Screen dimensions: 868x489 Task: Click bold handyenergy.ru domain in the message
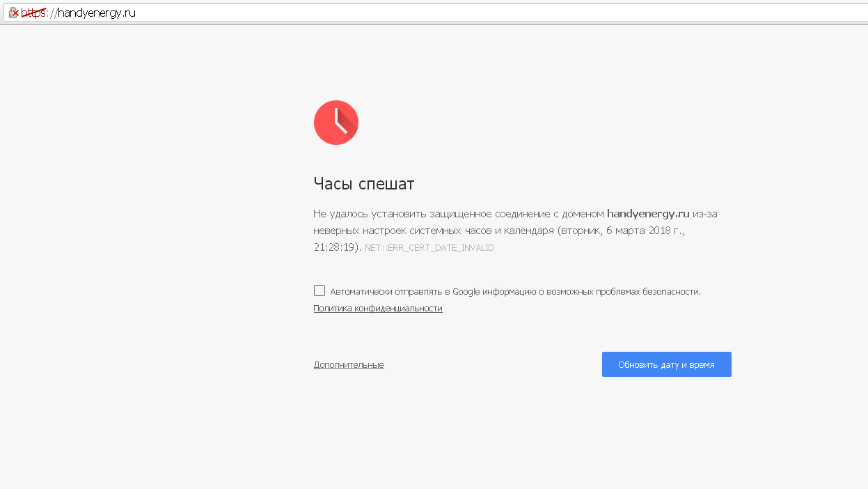click(648, 214)
